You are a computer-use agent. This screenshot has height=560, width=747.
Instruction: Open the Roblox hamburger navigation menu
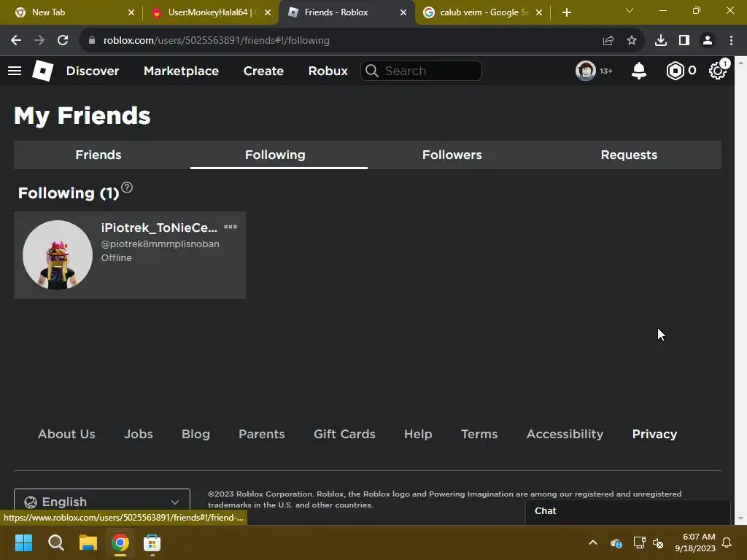click(x=15, y=71)
